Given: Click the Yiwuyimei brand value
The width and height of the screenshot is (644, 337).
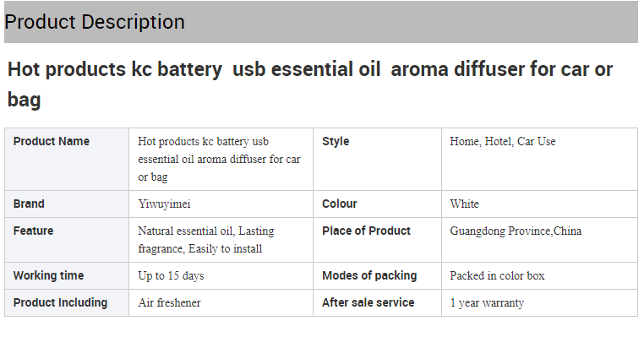Looking at the screenshot, I should 164,204.
